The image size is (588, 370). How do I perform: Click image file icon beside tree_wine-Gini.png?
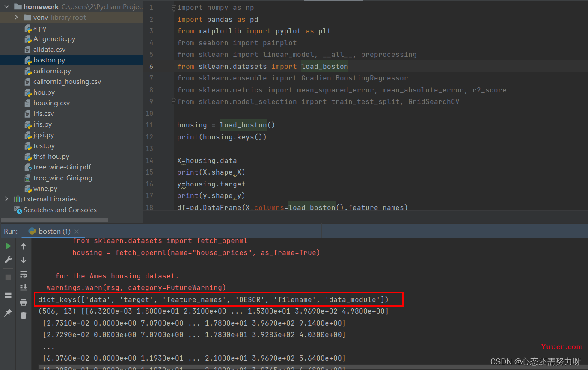(28, 178)
